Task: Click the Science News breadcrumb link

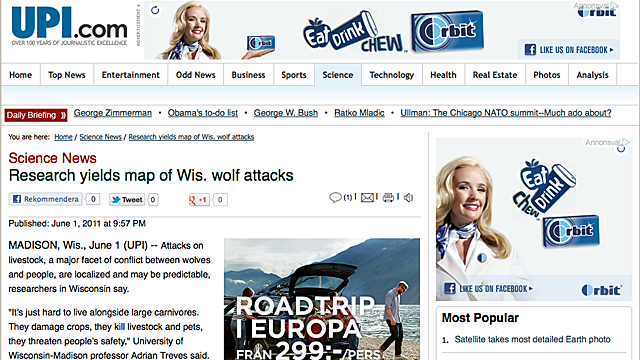Action: click(100, 137)
